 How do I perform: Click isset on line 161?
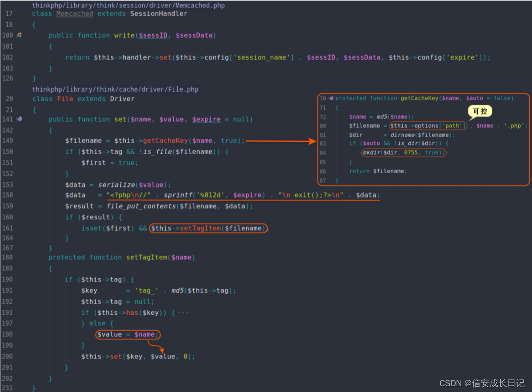click(x=92, y=228)
